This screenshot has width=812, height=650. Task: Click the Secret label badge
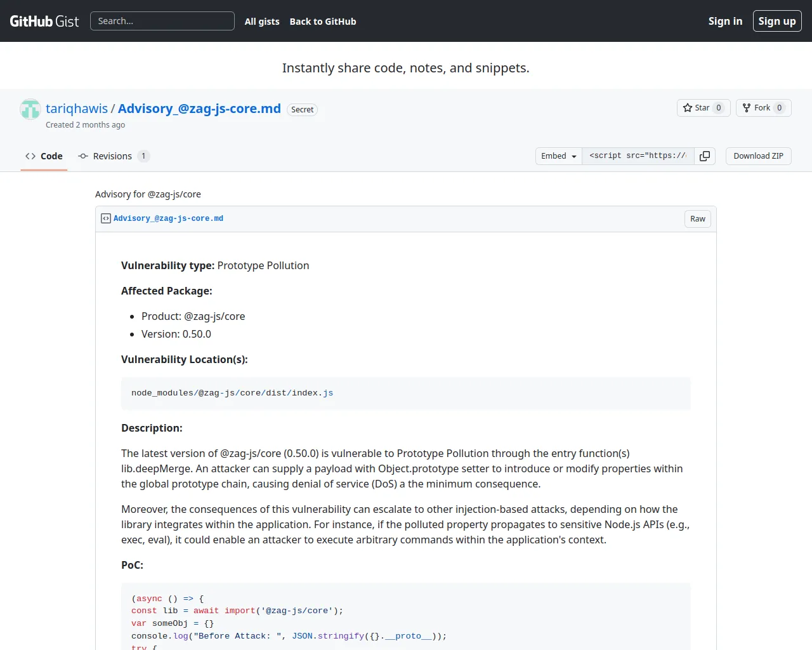tap(303, 110)
